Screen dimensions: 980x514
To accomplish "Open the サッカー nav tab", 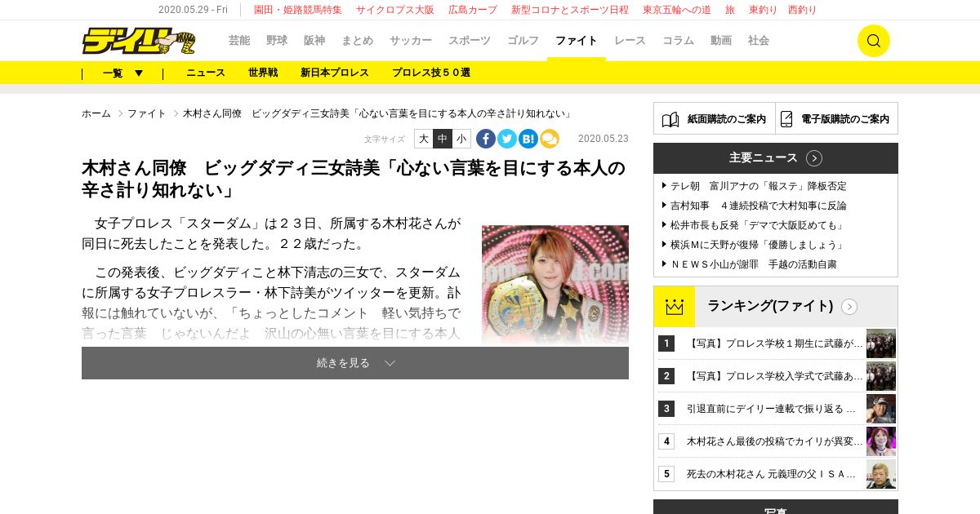I will click(411, 41).
